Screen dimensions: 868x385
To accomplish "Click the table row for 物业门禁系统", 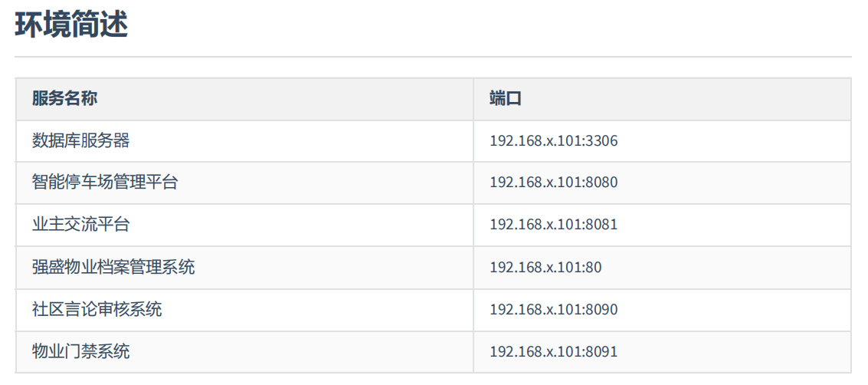I will coord(306,351).
